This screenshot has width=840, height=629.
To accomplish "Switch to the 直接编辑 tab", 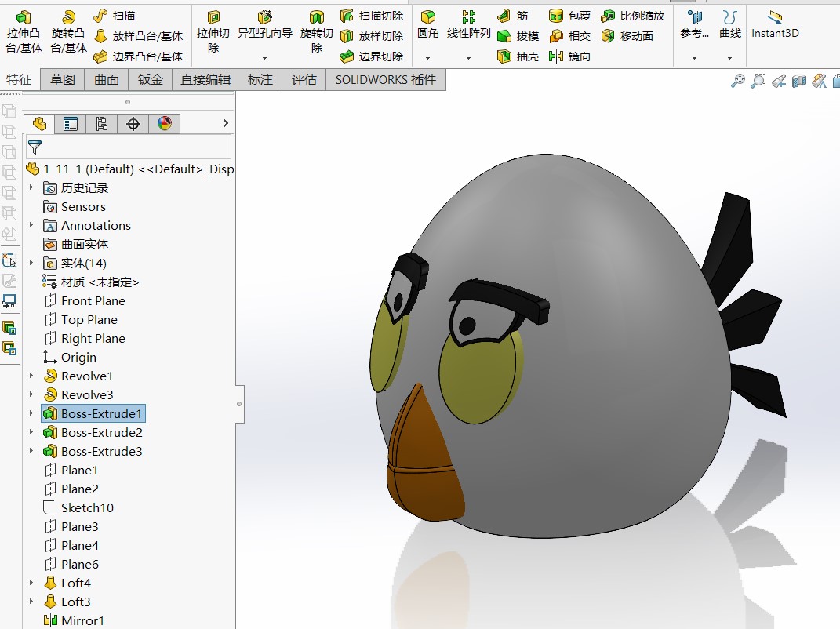I will pyautogui.click(x=205, y=80).
